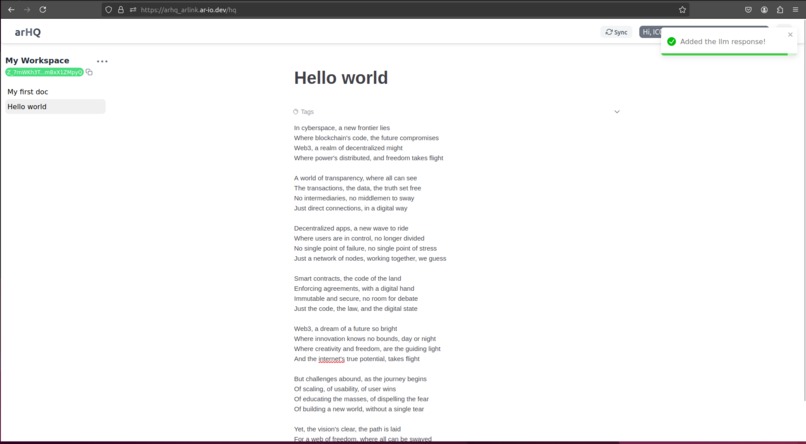The image size is (806, 444).
Task: Open the Pocket save icon
Action: 748,9
